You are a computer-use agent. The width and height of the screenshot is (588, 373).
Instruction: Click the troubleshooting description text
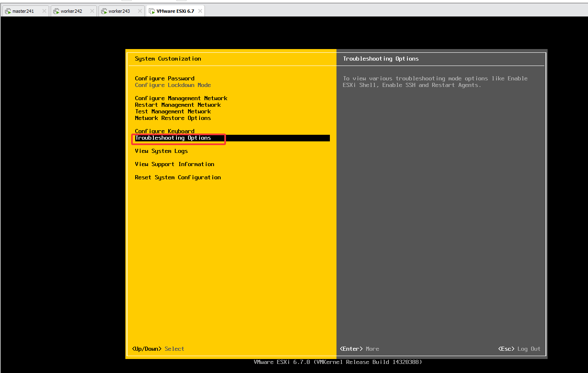coord(435,82)
